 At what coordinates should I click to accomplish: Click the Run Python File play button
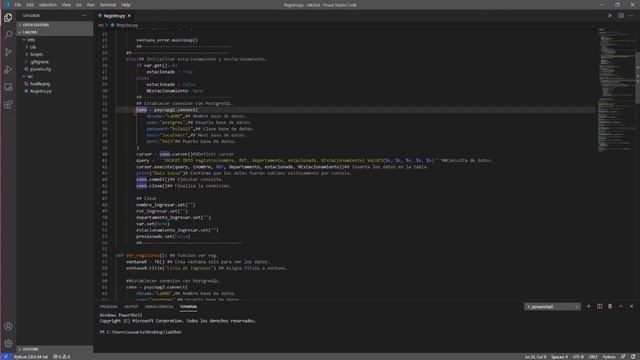[x=610, y=16]
